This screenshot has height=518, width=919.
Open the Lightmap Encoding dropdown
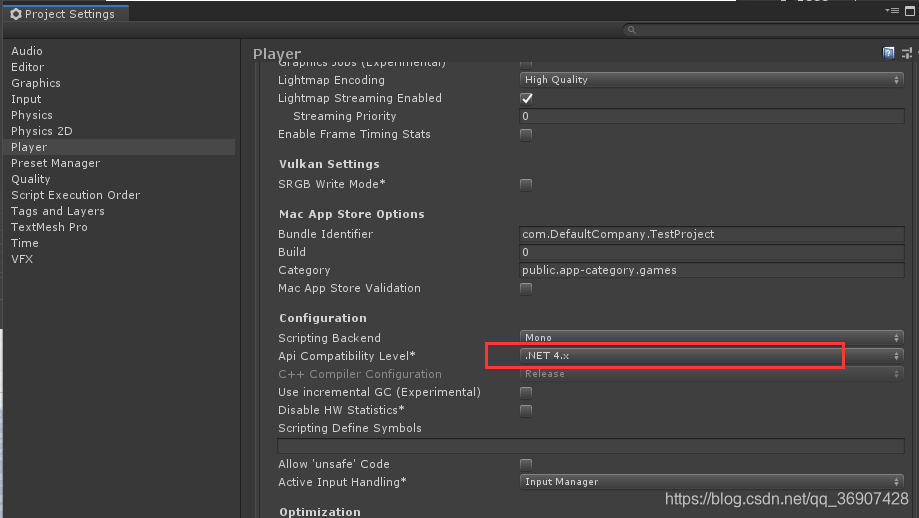712,80
